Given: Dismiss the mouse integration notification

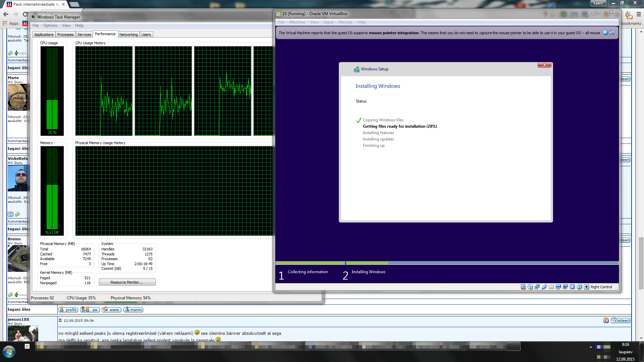Looking at the screenshot, I should point(605,33).
